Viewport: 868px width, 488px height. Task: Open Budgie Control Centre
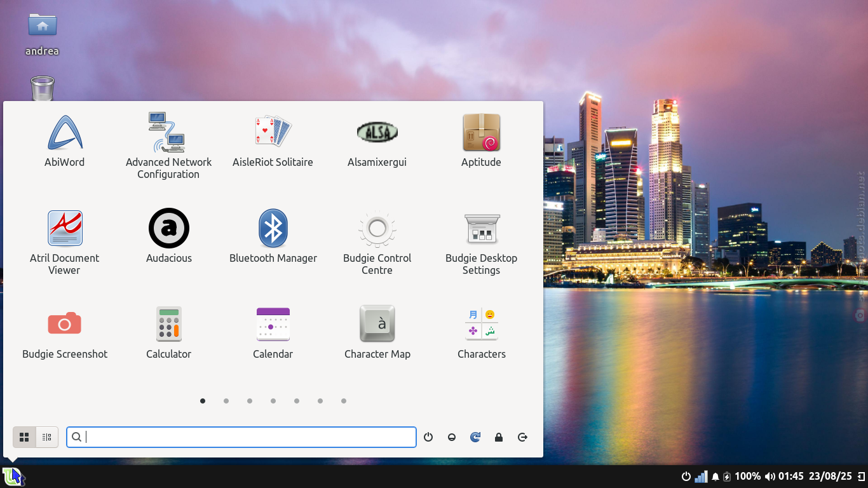(x=377, y=243)
